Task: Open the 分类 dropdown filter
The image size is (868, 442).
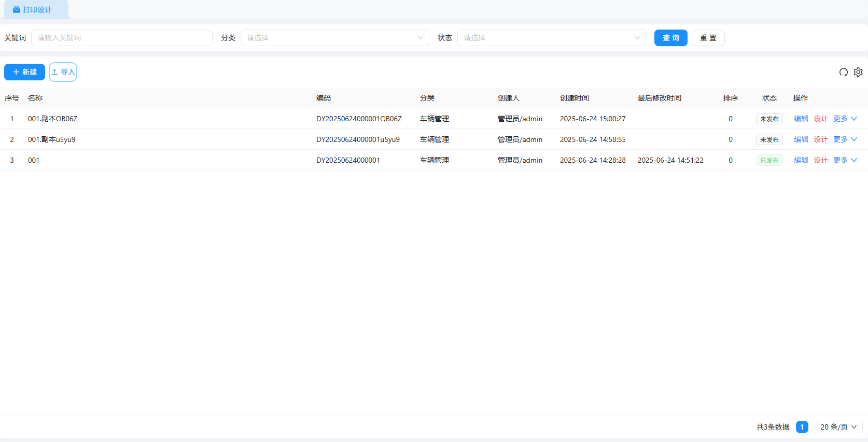Action: [x=334, y=38]
